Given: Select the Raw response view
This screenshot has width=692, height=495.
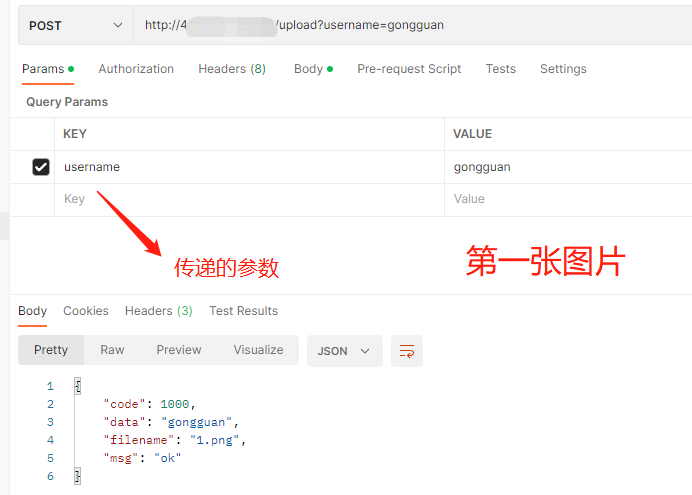Looking at the screenshot, I should tap(112, 350).
